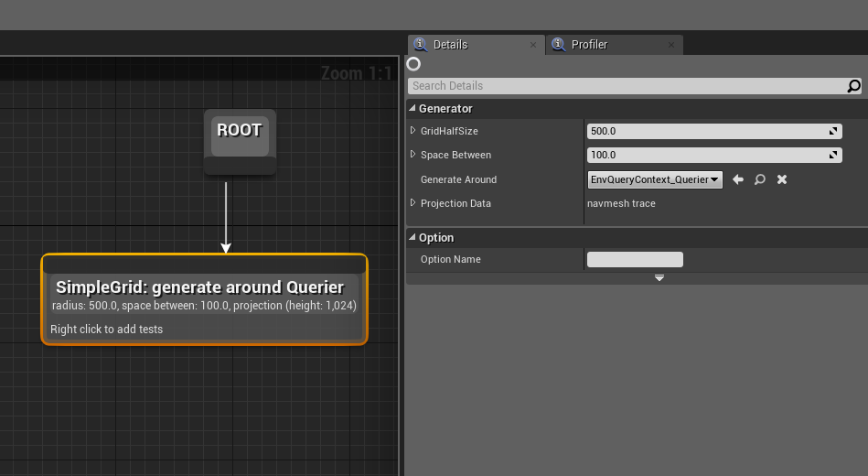Click the circle icon above the search box
This screenshot has width=868, height=476.
coord(413,64)
